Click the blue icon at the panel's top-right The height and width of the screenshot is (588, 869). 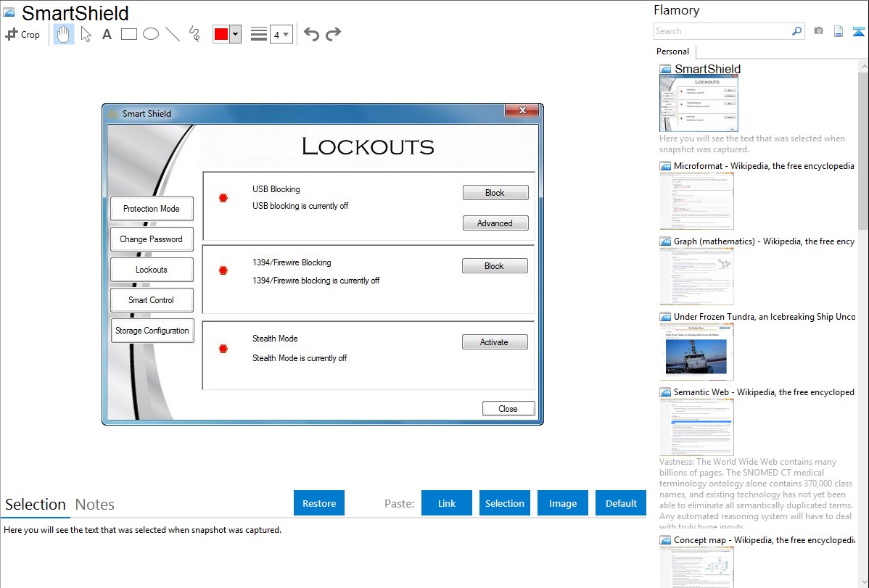pyautogui.click(x=858, y=31)
